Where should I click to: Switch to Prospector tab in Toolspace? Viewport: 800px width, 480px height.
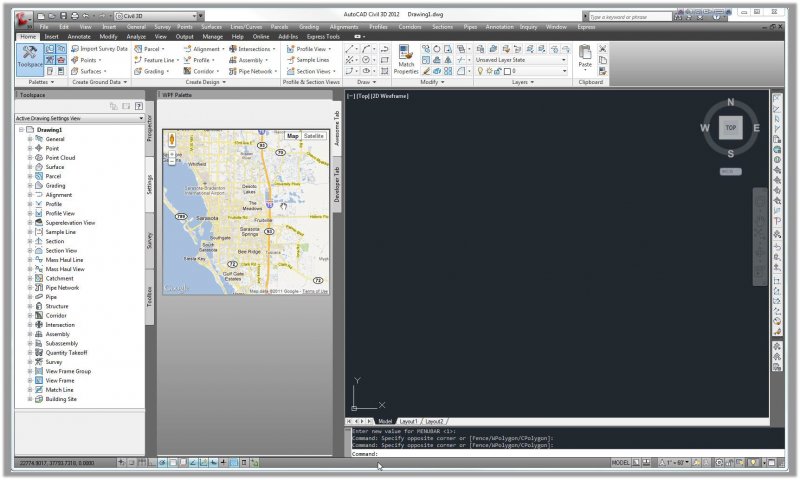pyautogui.click(x=149, y=128)
